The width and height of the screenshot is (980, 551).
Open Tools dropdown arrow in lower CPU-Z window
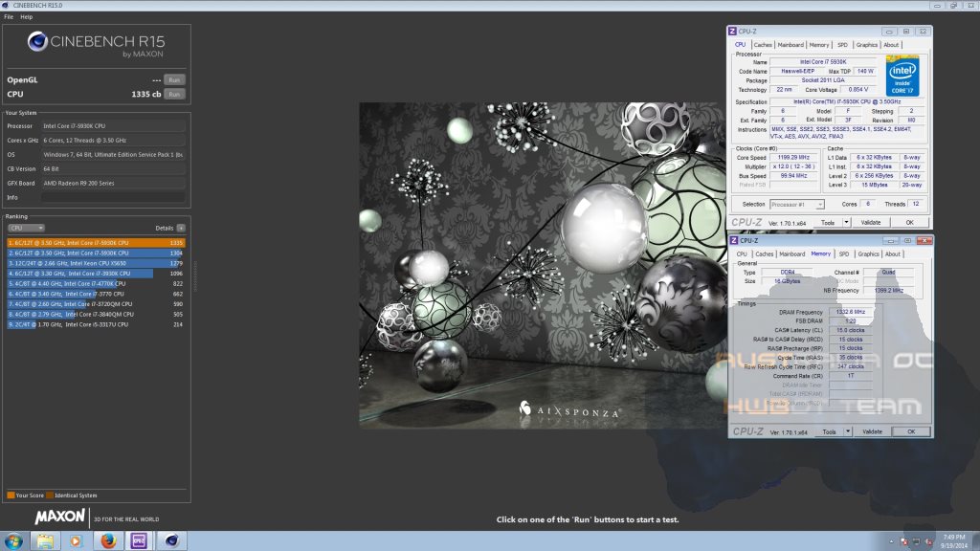click(848, 431)
